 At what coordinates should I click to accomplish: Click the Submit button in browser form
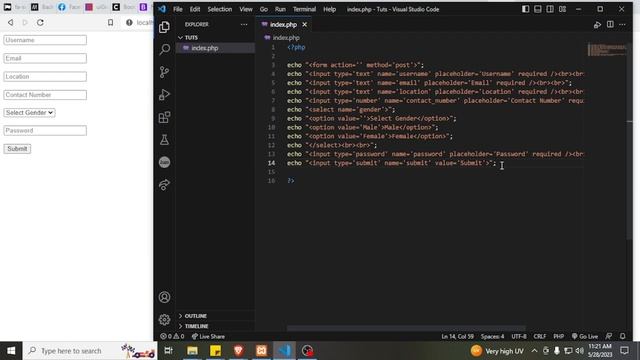coord(17,149)
